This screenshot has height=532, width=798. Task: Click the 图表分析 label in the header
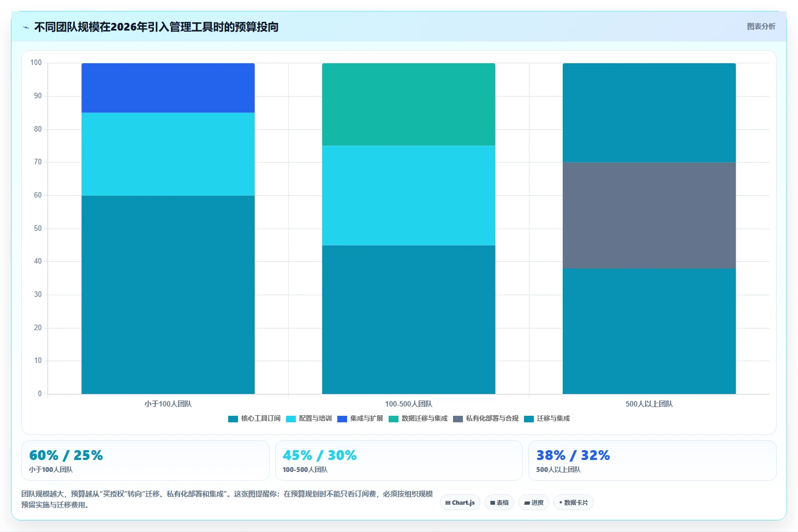coord(761,26)
